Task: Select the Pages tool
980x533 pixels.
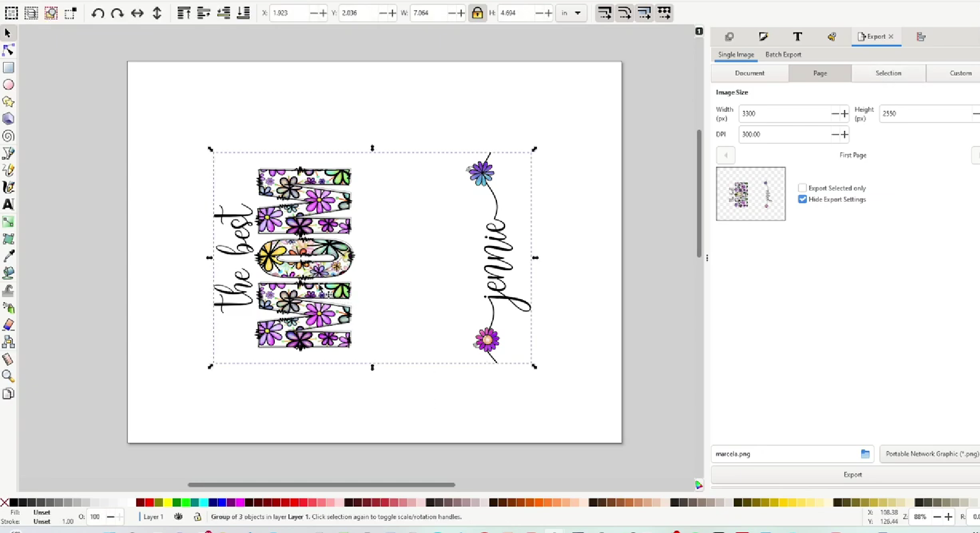Action: (x=9, y=394)
